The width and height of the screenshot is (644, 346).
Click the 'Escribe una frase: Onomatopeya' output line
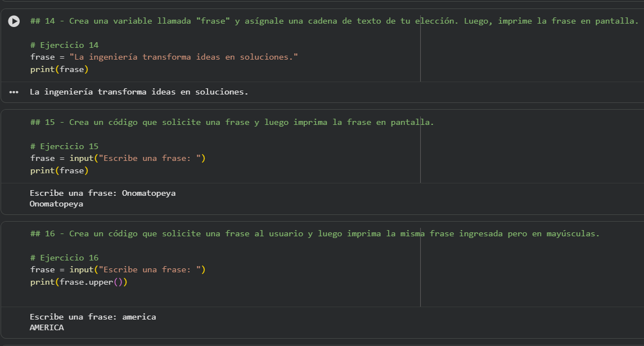(103, 193)
